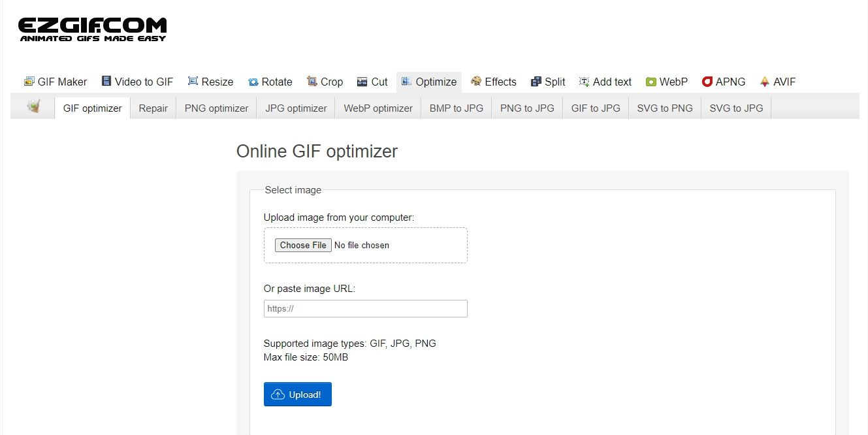The width and height of the screenshot is (868, 435).
Task: Open the Cut tool
Action: pos(372,82)
